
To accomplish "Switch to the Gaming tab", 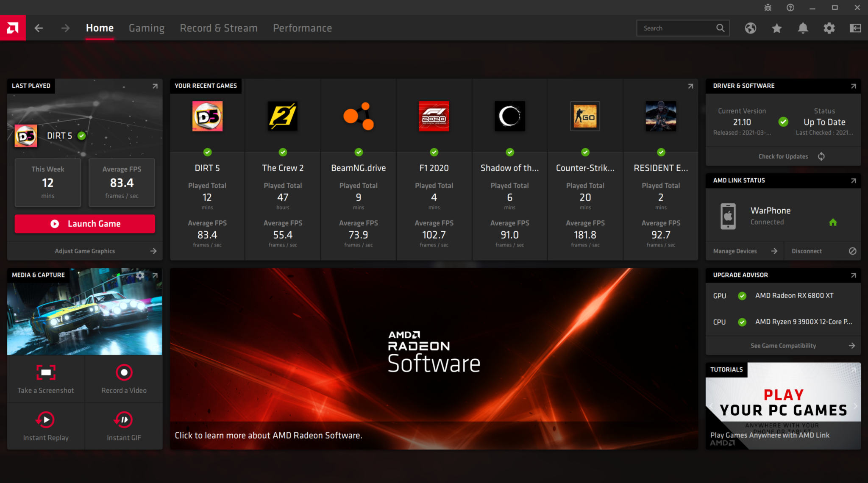I will click(x=146, y=28).
